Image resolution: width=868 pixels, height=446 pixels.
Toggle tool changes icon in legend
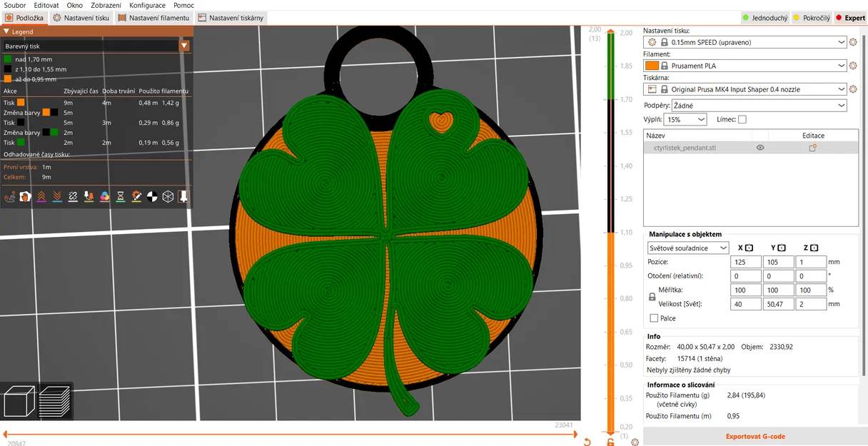pyautogui.click(x=89, y=196)
